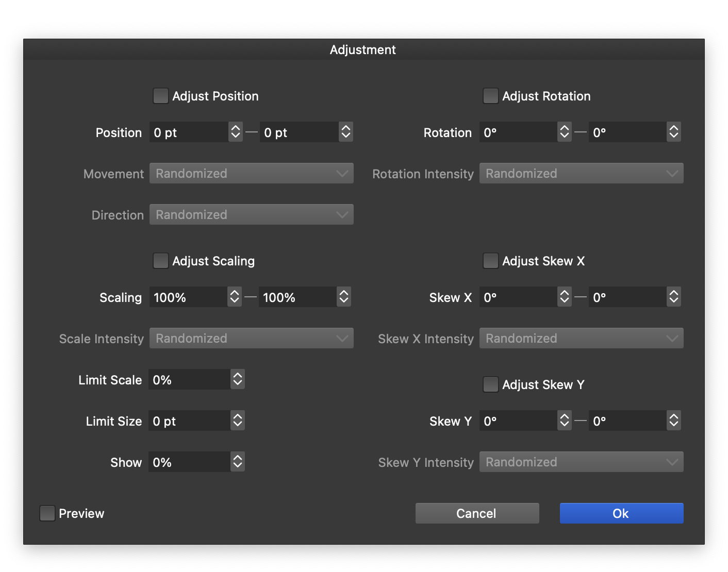Click the Limit Scale stepper arrows
The image size is (728, 572).
pyautogui.click(x=237, y=380)
